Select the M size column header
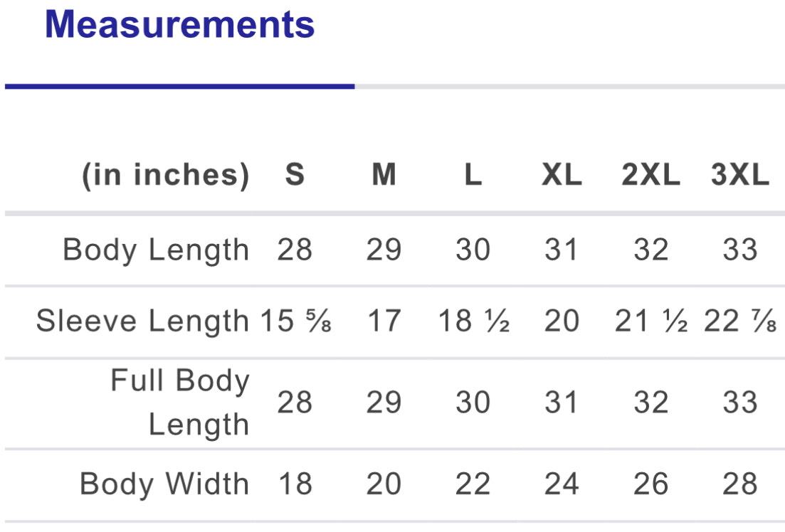The height and width of the screenshot is (532, 785). pyautogui.click(x=384, y=175)
